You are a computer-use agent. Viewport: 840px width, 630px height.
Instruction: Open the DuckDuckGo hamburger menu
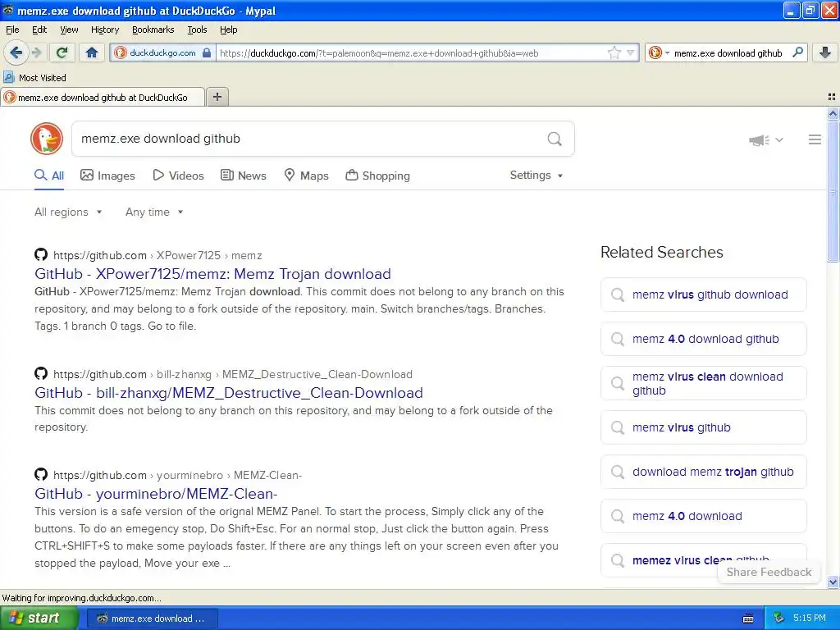click(x=815, y=139)
